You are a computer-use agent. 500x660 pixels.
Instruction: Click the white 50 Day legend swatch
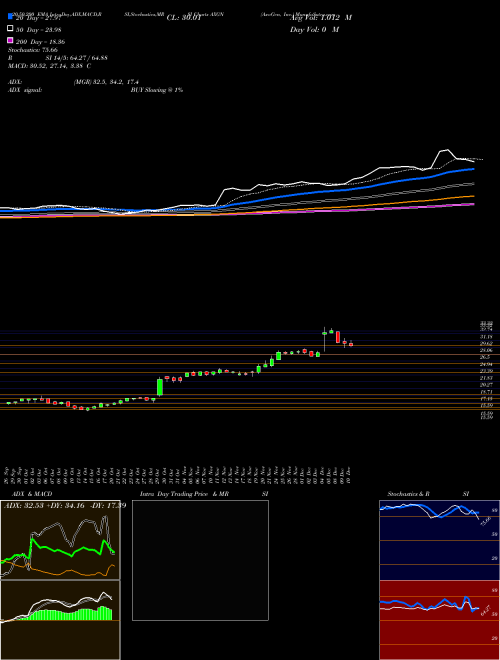10,29
